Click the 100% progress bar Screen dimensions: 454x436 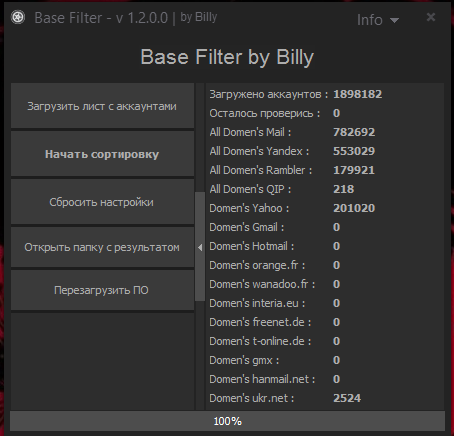[227, 421]
